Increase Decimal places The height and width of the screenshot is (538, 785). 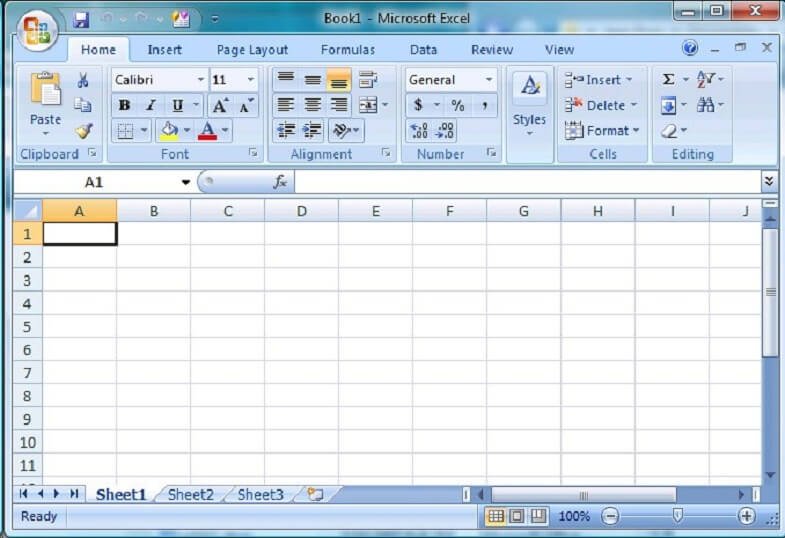[419, 131]
